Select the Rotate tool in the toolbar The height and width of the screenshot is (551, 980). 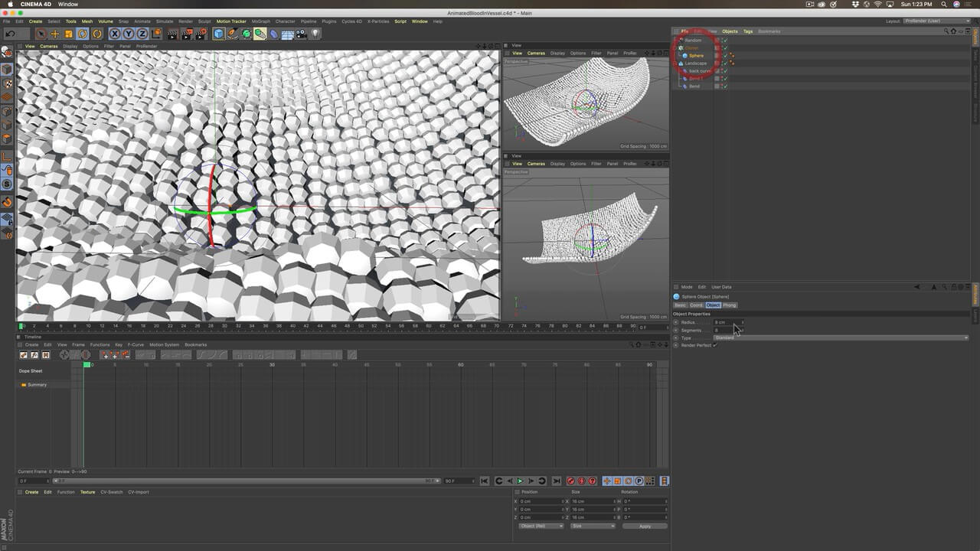(x=83, y=34)
